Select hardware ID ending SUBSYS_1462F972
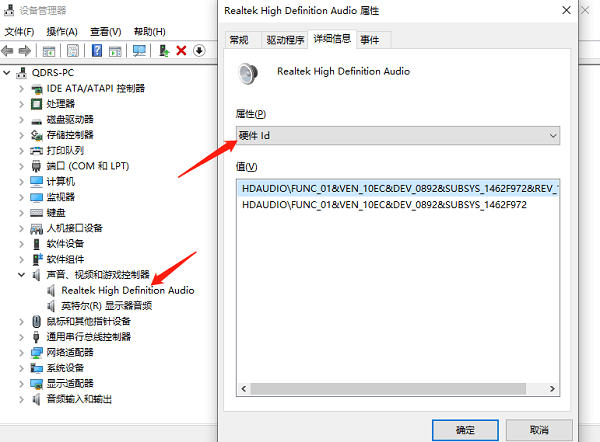The image size is (600, 442). click(x=384, y=205)
